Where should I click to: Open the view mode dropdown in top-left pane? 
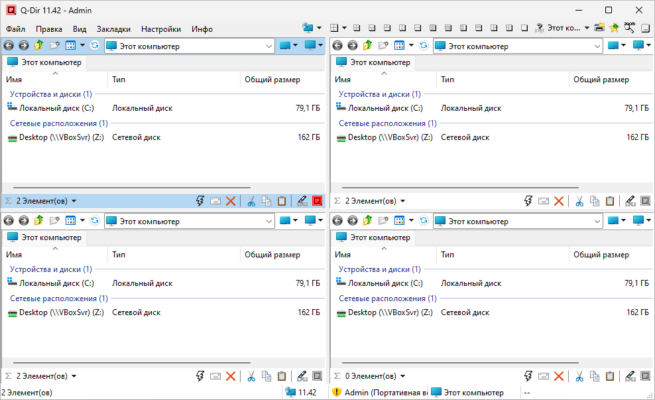click(82, 45)
